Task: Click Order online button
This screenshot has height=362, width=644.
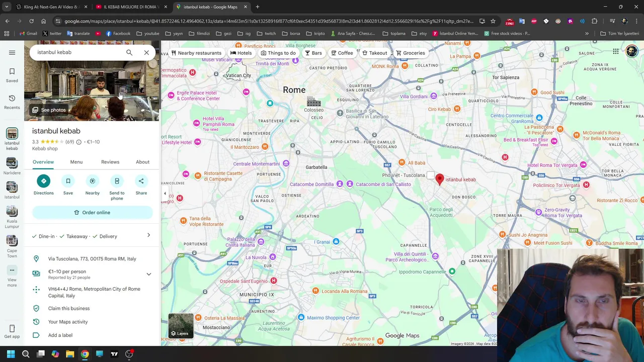Action: [x=93, y=213]
